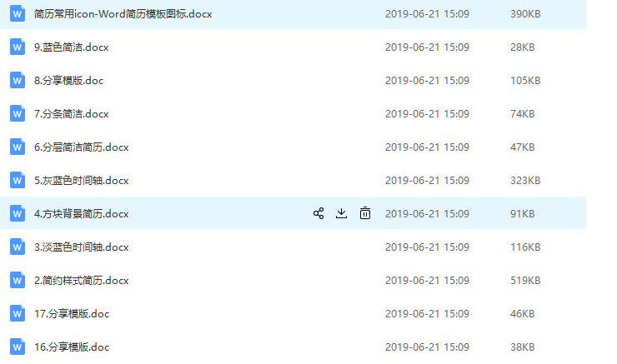The width and height of the screenshot is (617, 364).
Task: Open 3.淡蓝色时间轴.docx
Action: click(x=82, y=247)
